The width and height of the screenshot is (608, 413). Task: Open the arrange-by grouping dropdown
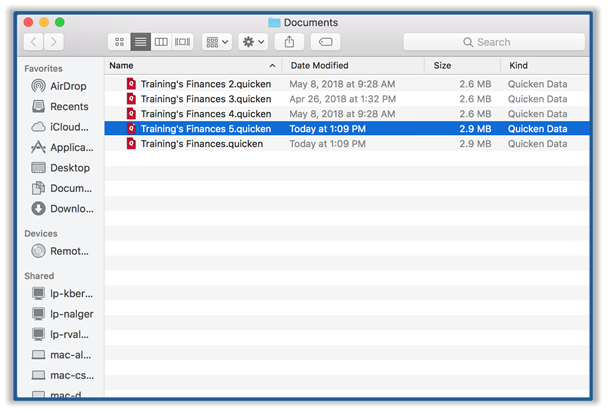[x=216, y=42]
